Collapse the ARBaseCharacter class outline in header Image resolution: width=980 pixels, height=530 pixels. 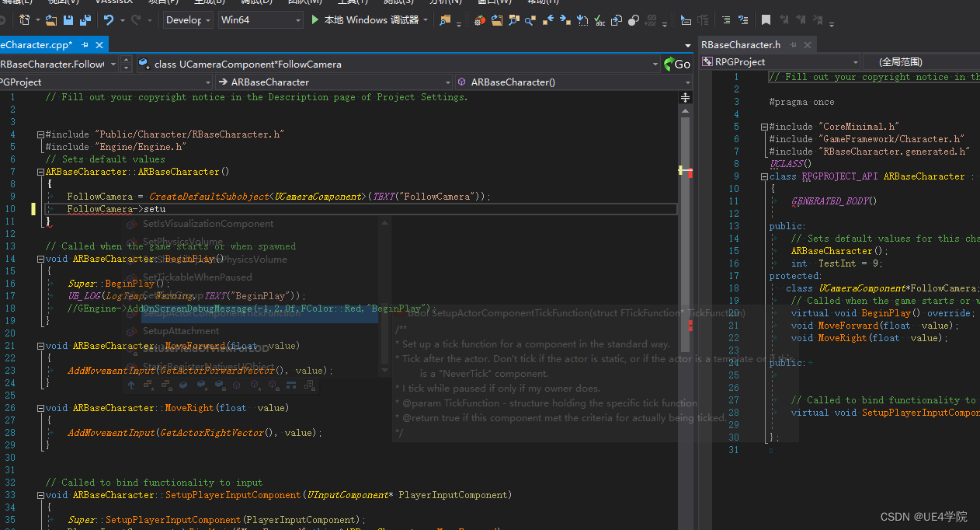click(x=764, y=176)
